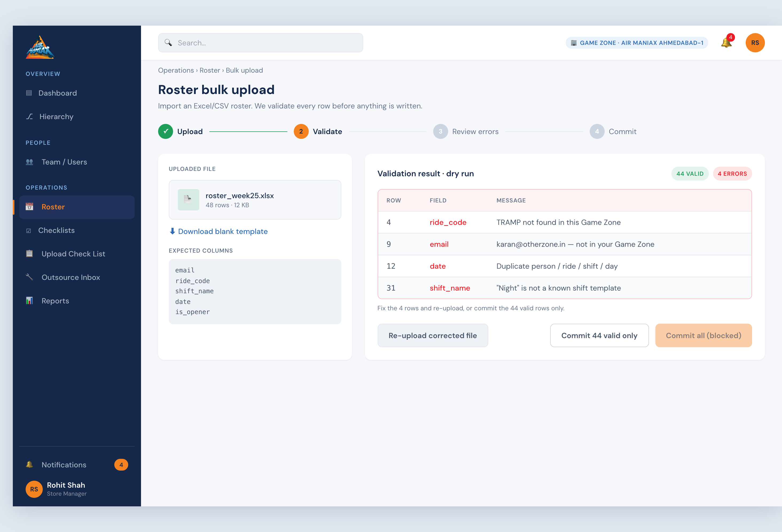782x532 pixels.
Task: Click the Game Zone Air Maniax Ahmedabad-1 badge
Action: (x=637, y=43)
